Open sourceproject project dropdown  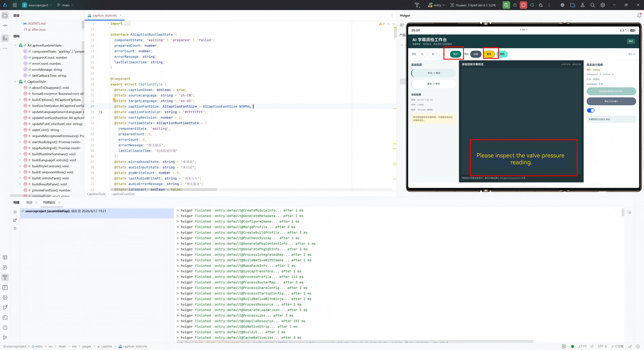[x=37, y=5]
